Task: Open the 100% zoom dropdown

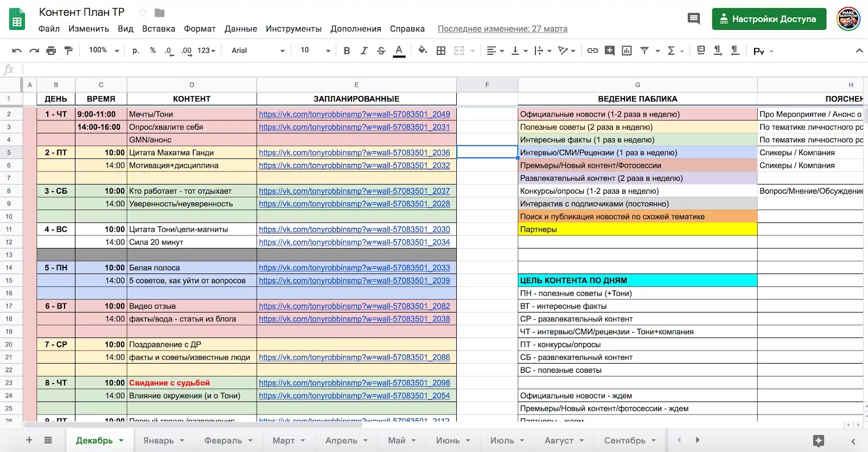Action: (x=104, y=50)
